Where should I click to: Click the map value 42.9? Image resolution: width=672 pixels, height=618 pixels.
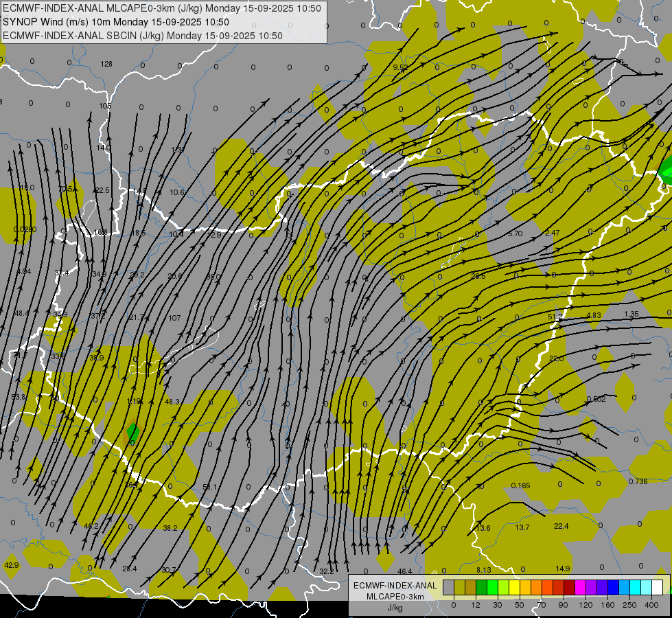point(11,565)
